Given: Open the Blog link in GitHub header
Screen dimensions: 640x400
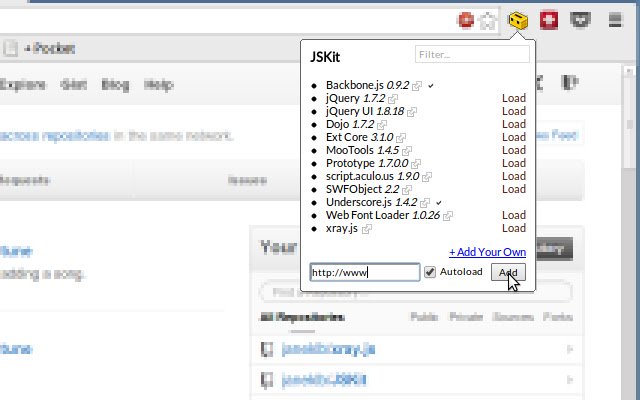Looking at the screenshot, I should point(115,85).
